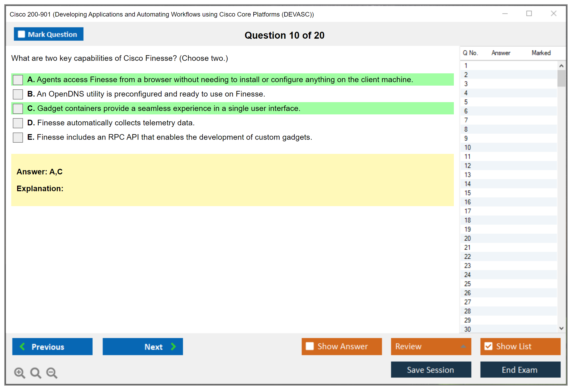Jump to question 15 in list

tap(468, 193)
